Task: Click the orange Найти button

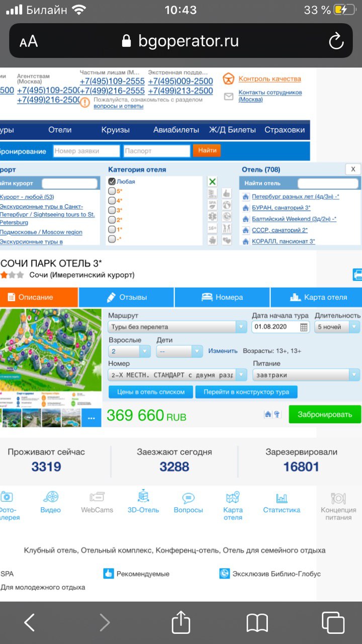Action: [207, 150]
